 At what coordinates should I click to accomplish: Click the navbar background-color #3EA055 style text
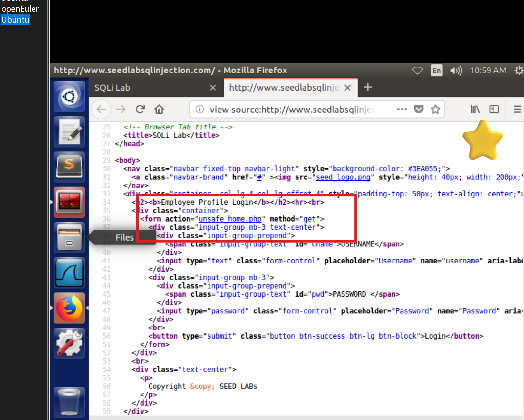[376, 169]
